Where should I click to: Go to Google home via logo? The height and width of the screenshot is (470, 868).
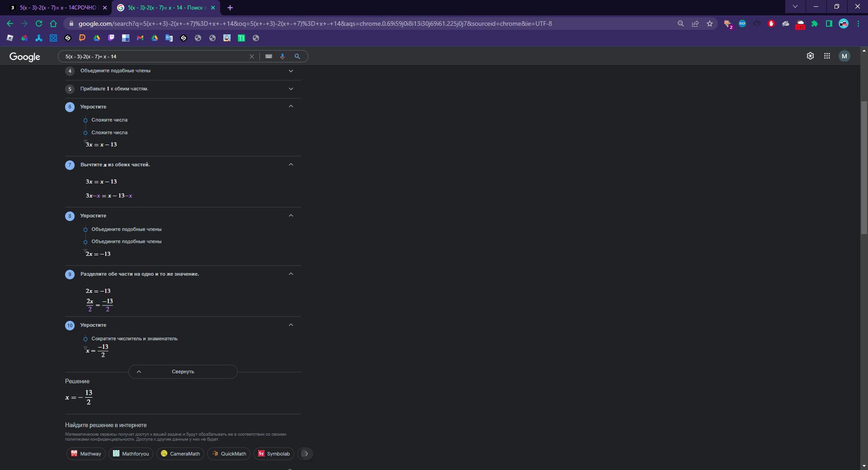pyautogui.click(x=25, y=56)
